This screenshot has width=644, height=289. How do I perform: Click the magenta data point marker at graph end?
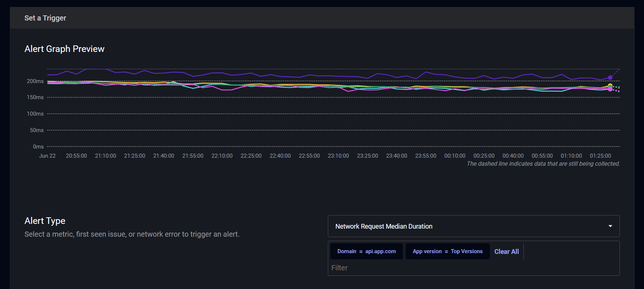pyautogui.click(x=610, y=89)
